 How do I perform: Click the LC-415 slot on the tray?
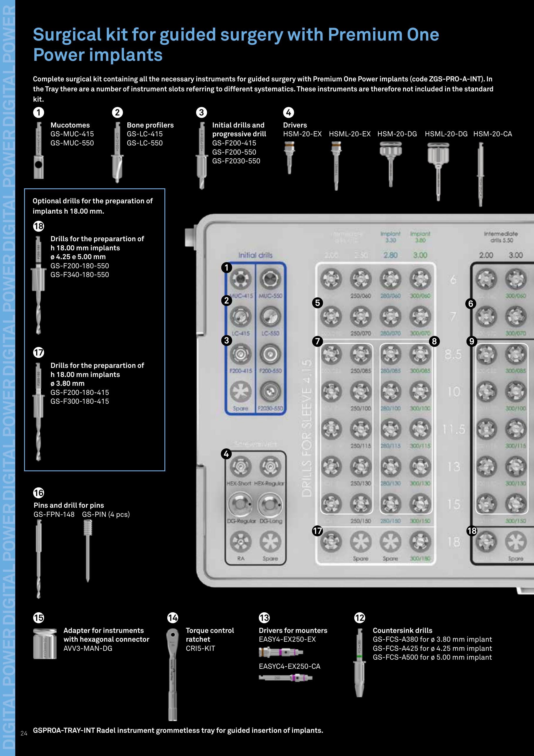(240, 316)
